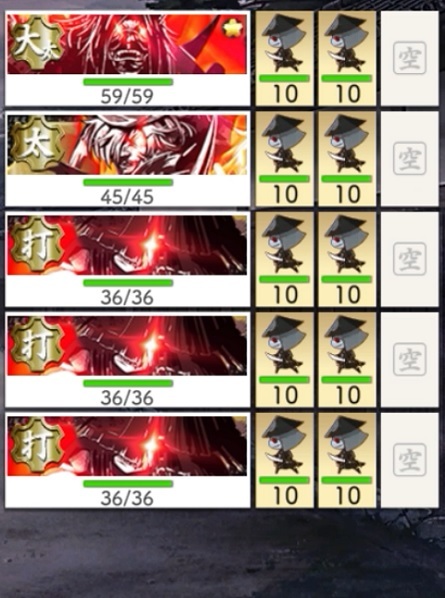Select bottom-row 打 sword banner with 36/36

(127, 460)
